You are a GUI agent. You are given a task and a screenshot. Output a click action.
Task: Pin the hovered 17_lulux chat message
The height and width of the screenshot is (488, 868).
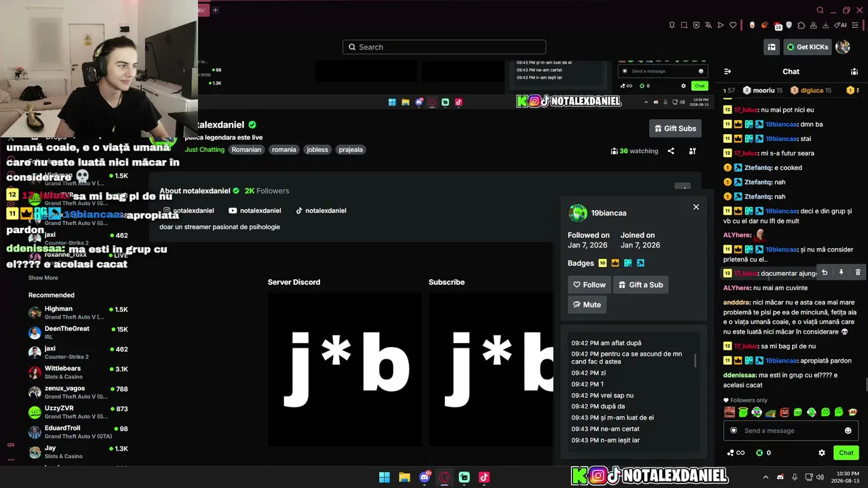[841, 272]
